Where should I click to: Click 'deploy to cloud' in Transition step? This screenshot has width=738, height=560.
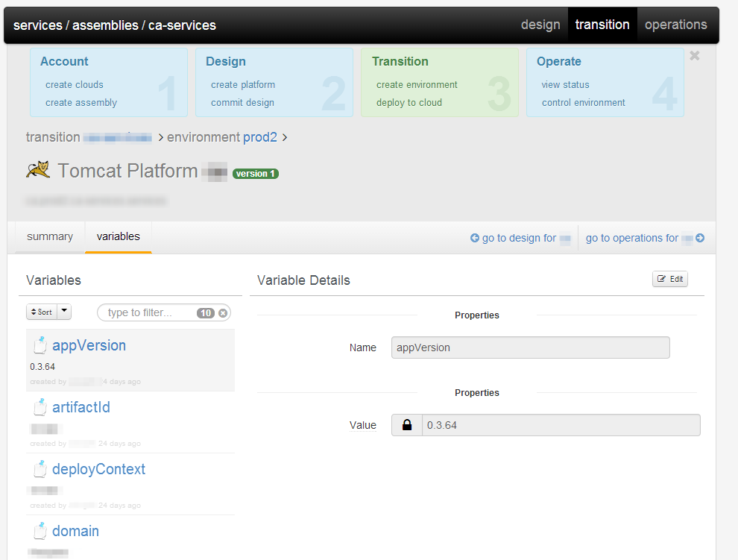point(409,103)
